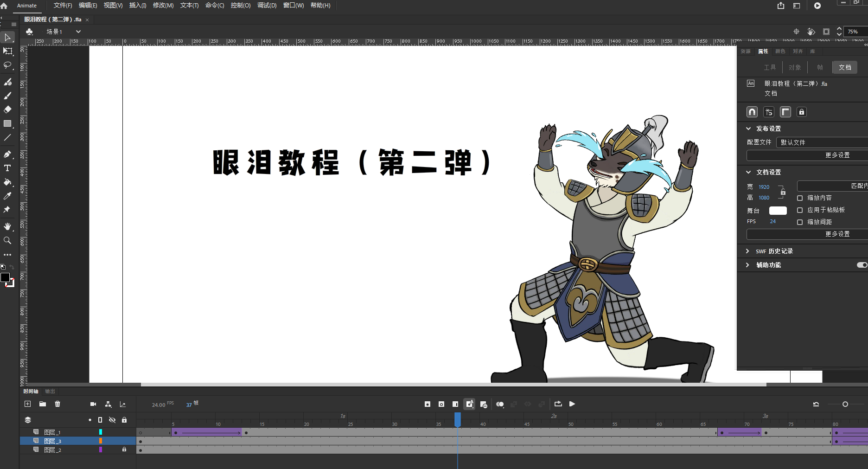Open the 场景 1 scene dropdown
Viewport: 868px width, 469px height.
coord(78,32)
